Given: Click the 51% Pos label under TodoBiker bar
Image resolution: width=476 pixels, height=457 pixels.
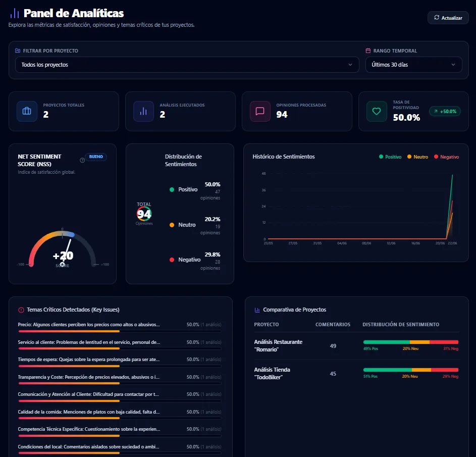Looking at the screenshot, I should pos(371,377).
